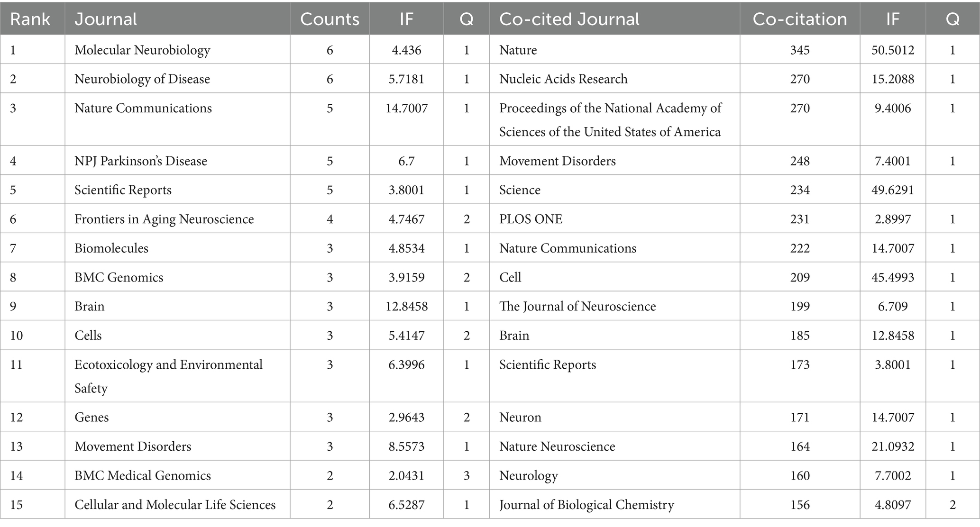Click impact factor 4.8097
Screen dimensions: 980x527
pos(893,505)
